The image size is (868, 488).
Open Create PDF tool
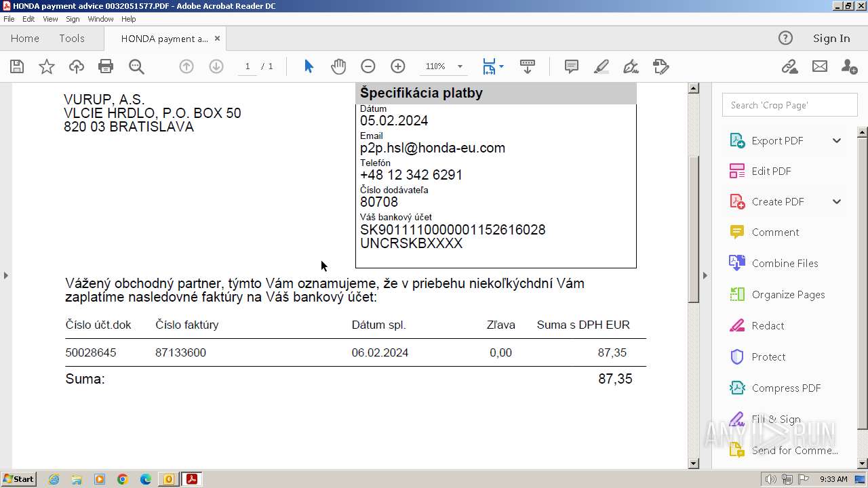coord(777,201)
